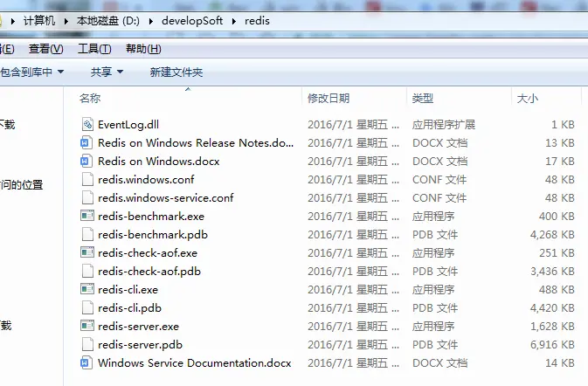Navigate to 本地磁盘 (D:) in the address bar
Screen dimensions: 588x386
(108, 21)
